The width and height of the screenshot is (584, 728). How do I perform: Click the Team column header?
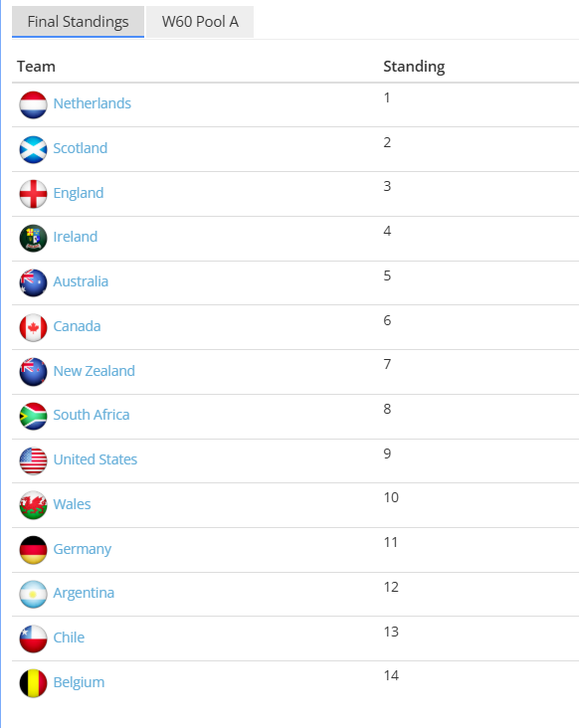tap(36, 67)
